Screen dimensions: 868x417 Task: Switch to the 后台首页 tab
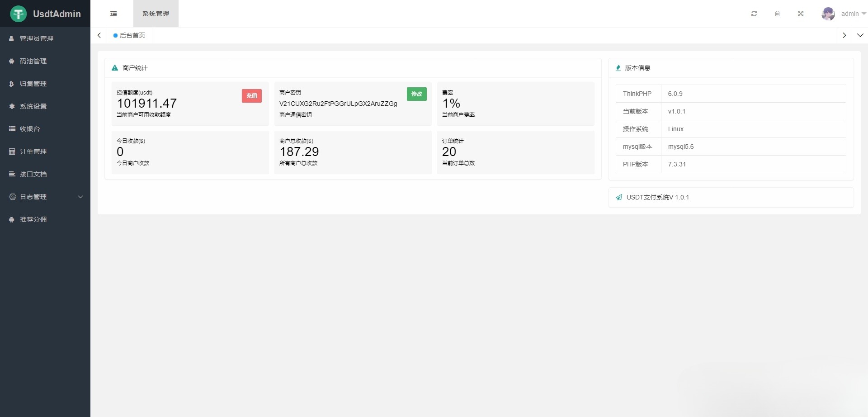click(x=130, y=35)
